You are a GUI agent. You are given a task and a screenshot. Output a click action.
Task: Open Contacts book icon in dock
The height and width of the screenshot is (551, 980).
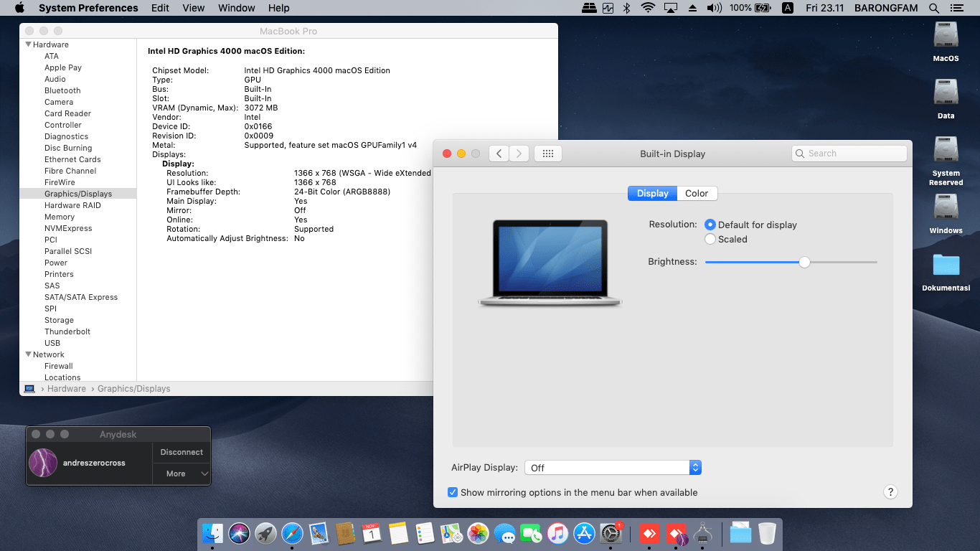(x=345, y=533)
